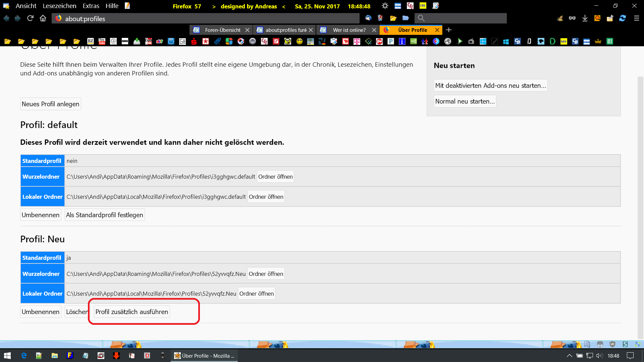Open the Lesezeichen menu
644x362 pixels.
coord(59,6)
